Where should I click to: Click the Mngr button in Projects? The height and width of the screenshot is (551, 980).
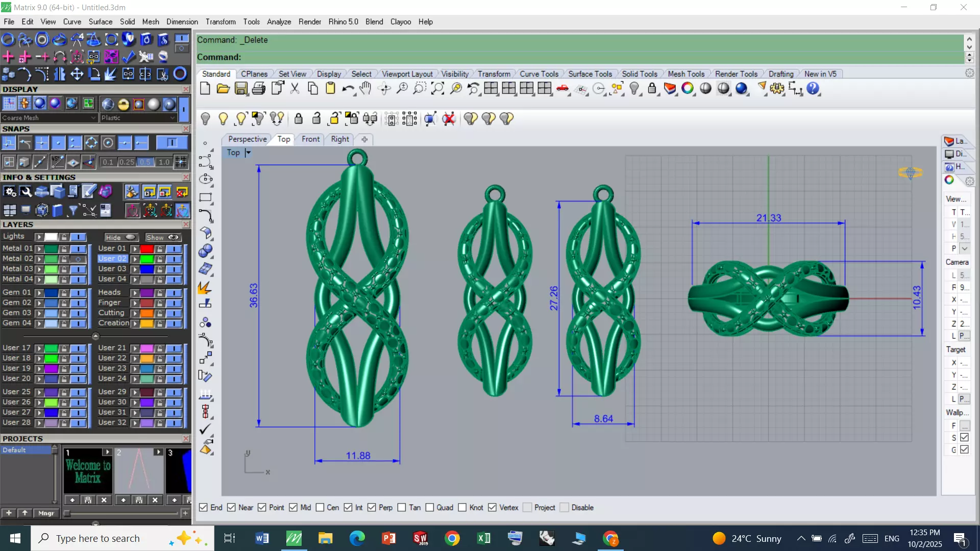tap(46, 513)
